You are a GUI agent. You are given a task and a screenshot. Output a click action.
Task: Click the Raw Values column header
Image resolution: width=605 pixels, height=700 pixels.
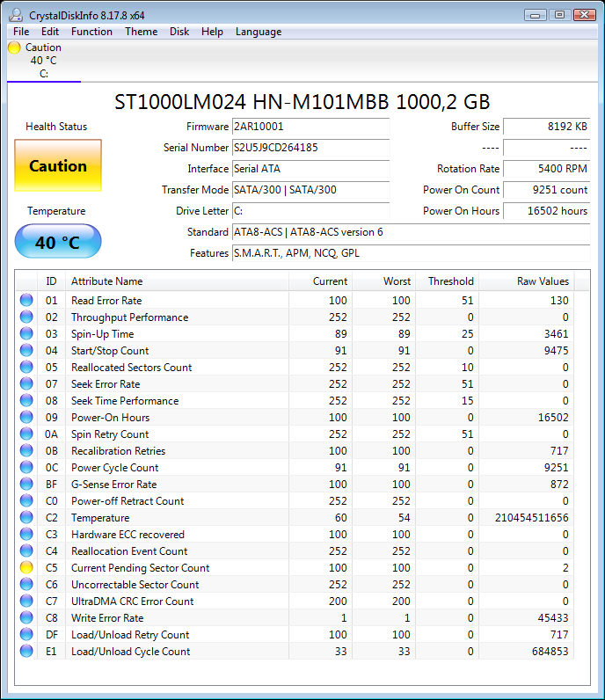click(527, 281)
